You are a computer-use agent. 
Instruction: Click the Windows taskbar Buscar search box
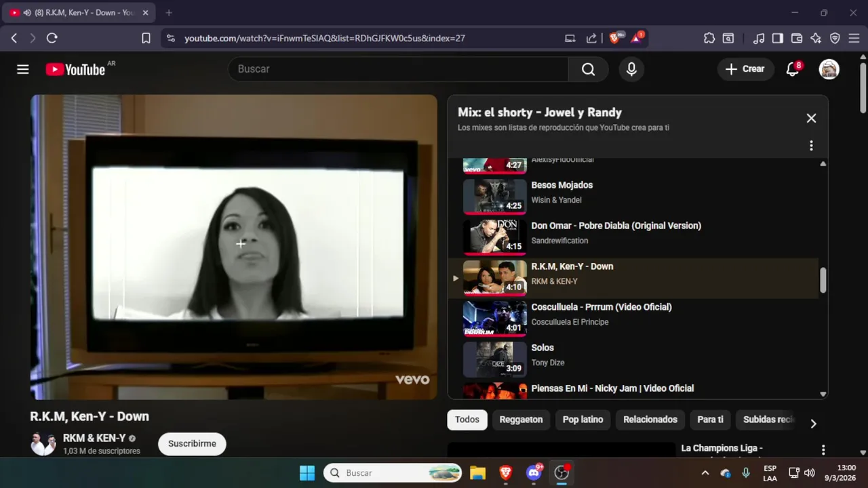(x=393, y=473)
